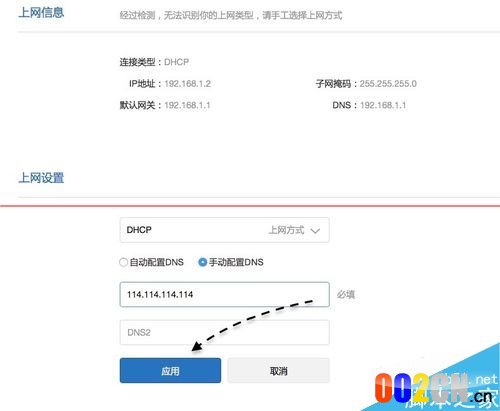
Task: Select the 手动配置DNS radio button
Action: pos(202,262)
